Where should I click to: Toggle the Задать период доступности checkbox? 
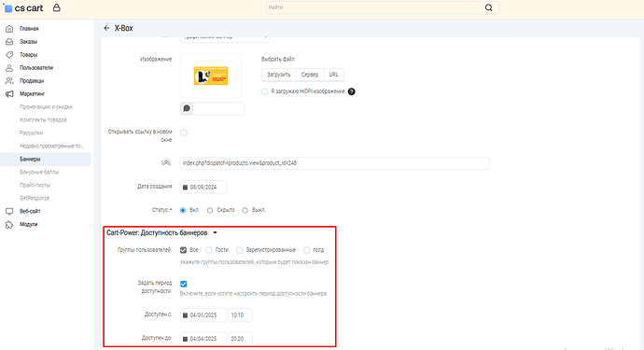coord(184,284)
